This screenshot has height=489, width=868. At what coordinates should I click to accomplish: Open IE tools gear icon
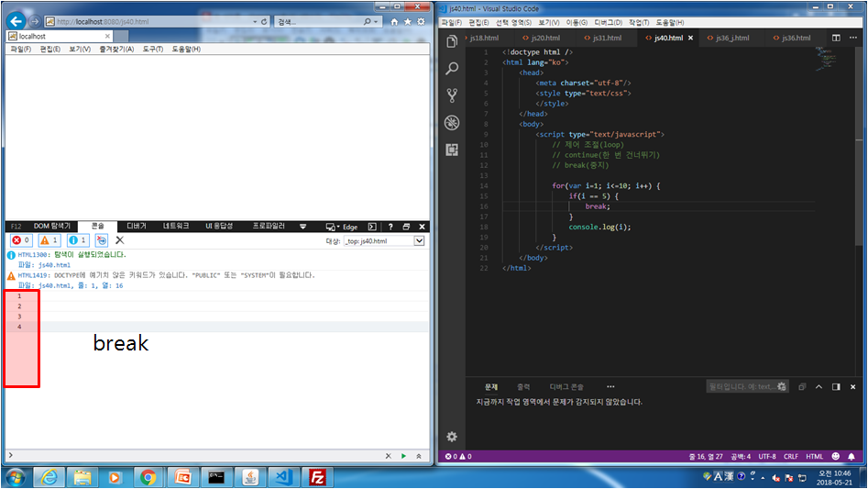tap(422, 22)
